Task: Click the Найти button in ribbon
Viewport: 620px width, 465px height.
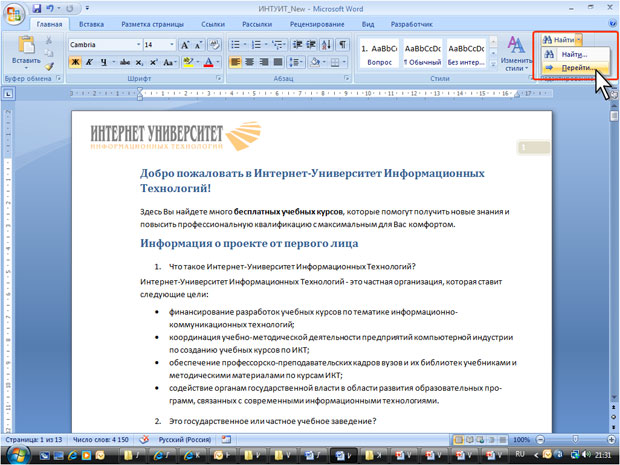Action: (x=558, y=40)
